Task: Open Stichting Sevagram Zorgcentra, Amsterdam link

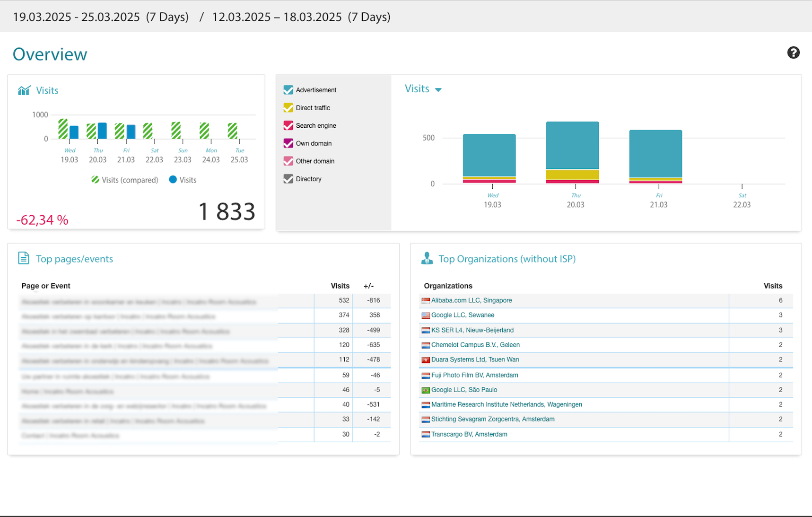Action: coord(493,419)
